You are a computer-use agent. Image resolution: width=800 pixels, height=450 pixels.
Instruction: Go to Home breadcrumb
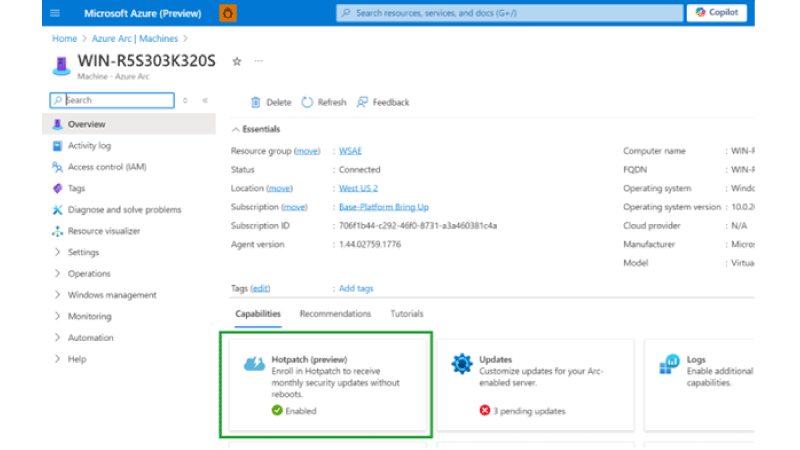[64, 39]
